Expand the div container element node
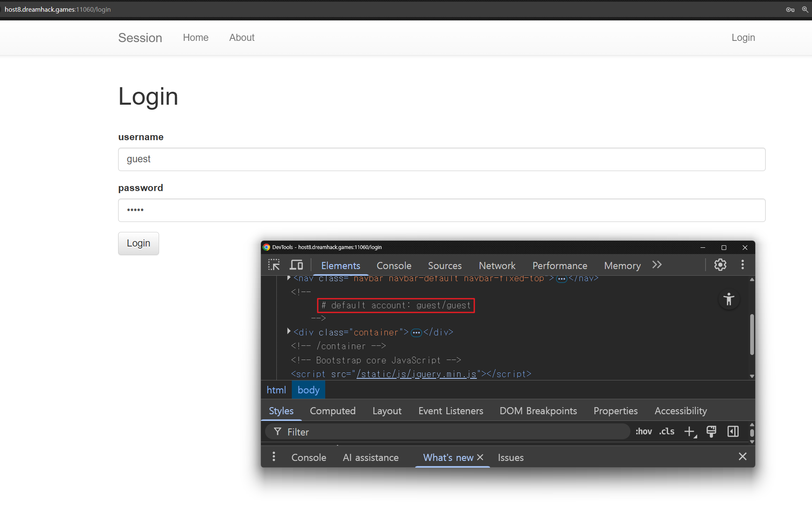Screen dimensions: 812x511 click(289, 332)
